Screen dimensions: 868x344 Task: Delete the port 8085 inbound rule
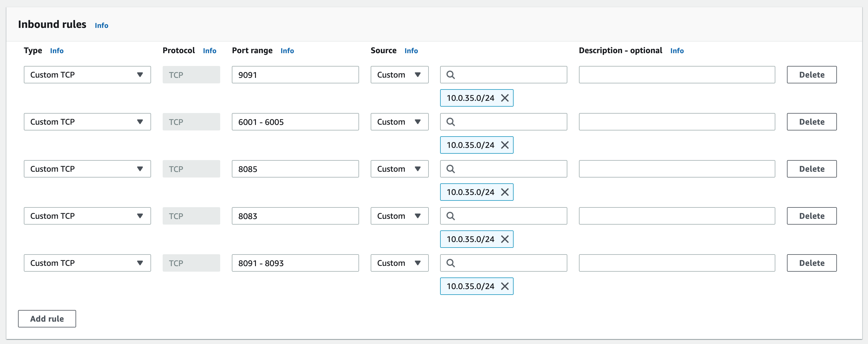(x=811, y=169)
